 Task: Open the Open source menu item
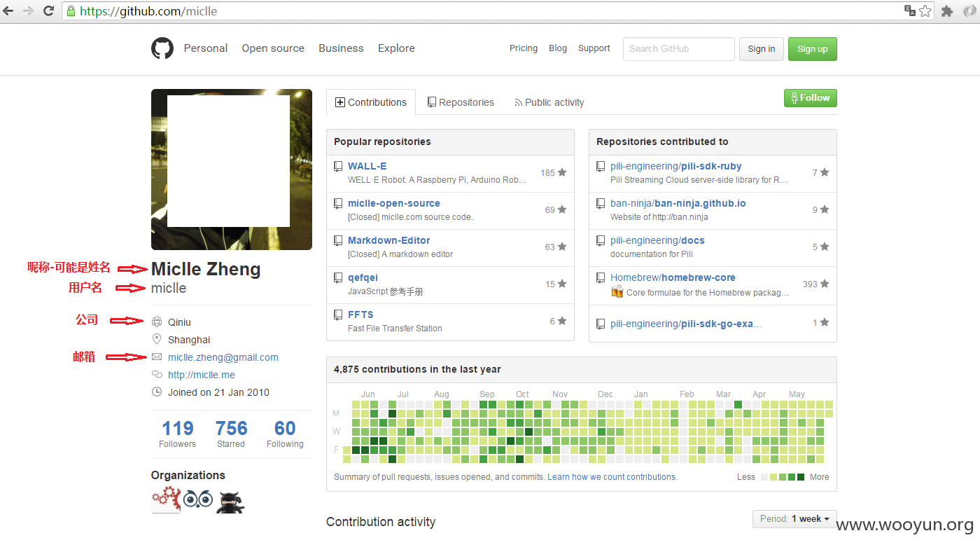click(273, 48)
